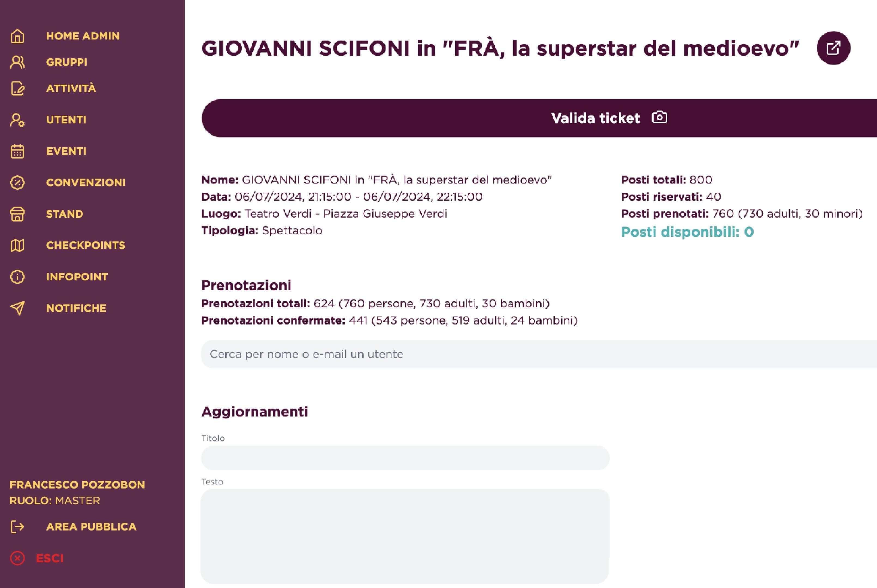Image resolution: width=877 pixels, height=588 pixels.
Task: Go to the CONVENZIONI menu section
Action: (86, 183)
